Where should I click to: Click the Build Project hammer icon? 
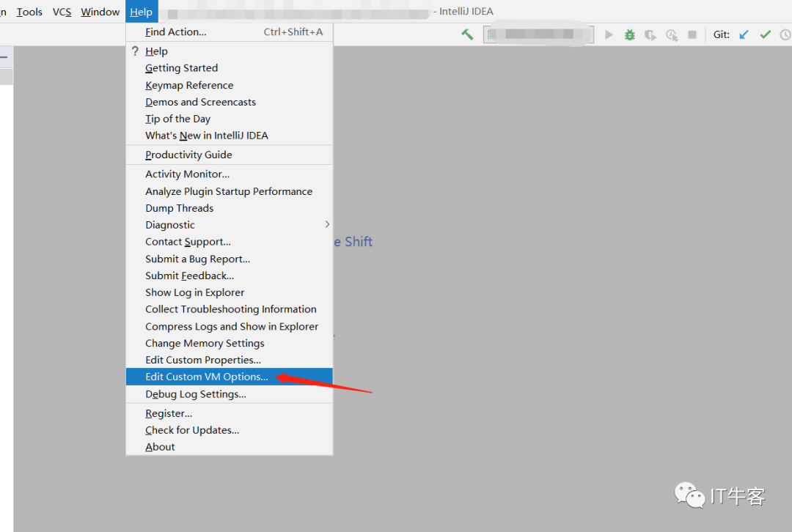[467, 34]
